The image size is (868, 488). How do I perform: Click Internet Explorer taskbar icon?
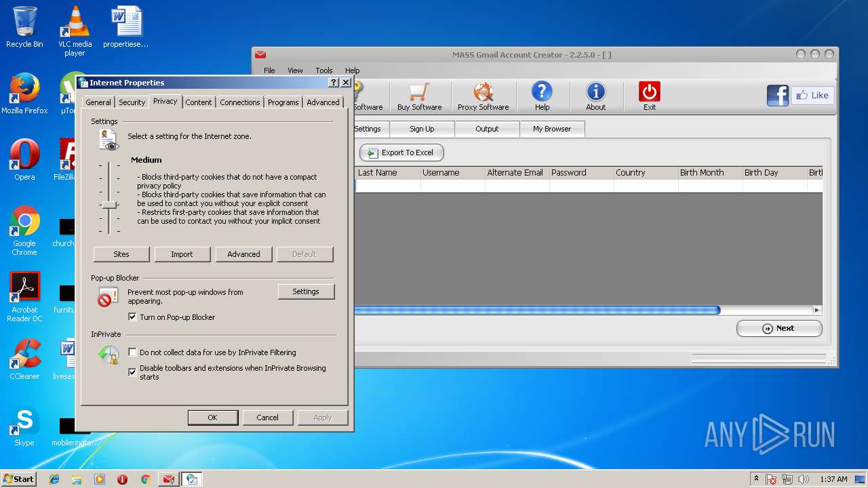click(x=54, y=479)
